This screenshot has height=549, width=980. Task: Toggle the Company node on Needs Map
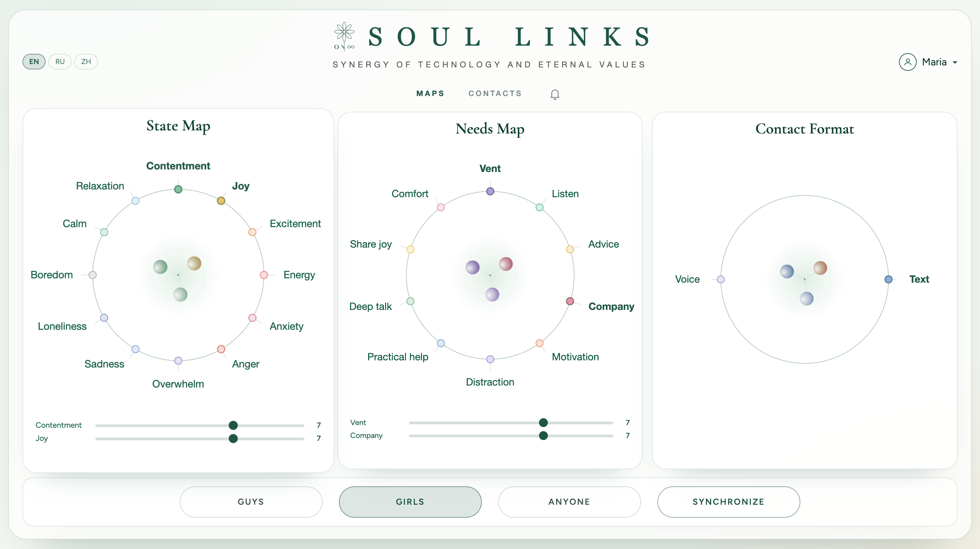570,301
